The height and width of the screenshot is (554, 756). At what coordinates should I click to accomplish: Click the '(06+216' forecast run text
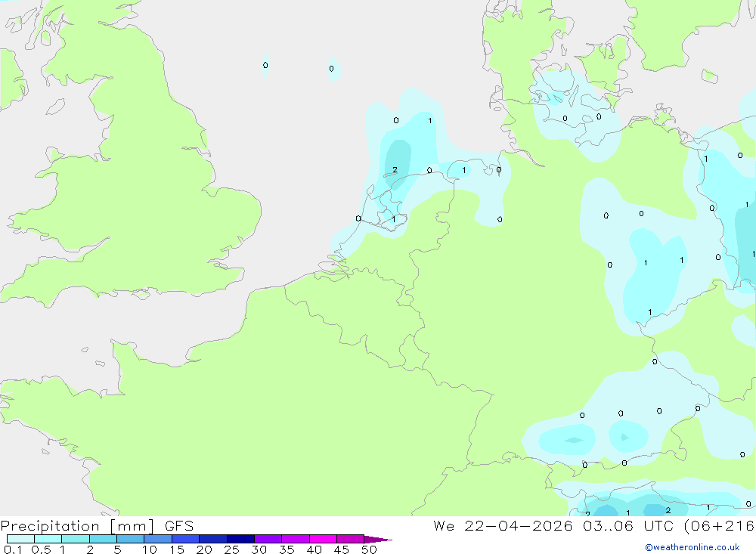pyautogui.click(x=720, y=526)
